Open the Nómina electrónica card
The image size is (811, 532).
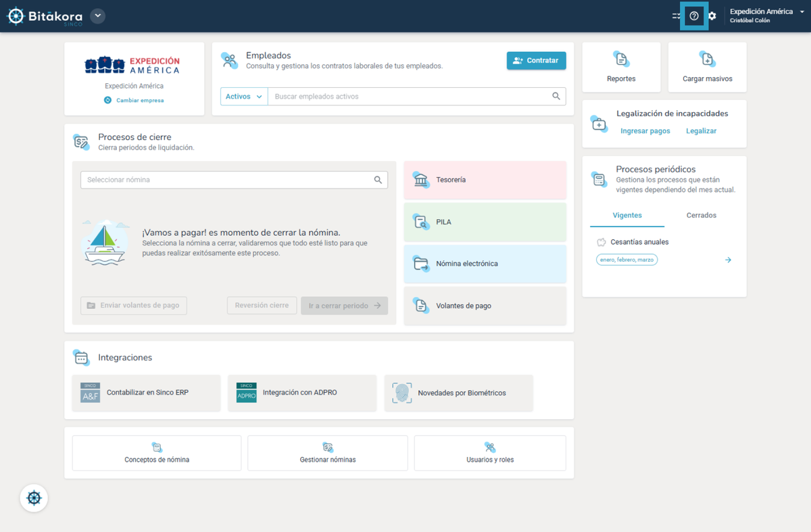click(485, 264)
